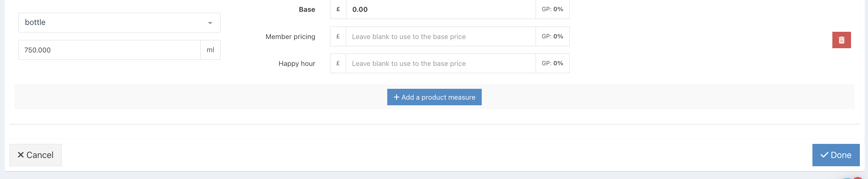Open the bottle measure type dropdown

[x=119, y=23]
